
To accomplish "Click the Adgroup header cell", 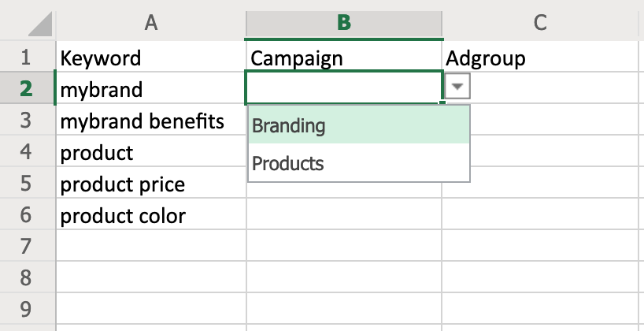I will [539, 58].
